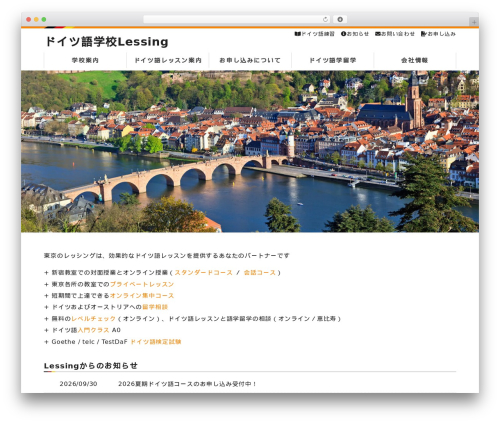Follow the スタンダードコース link
500x423 pixels.
pyautogui.click(x=204, y=273)
